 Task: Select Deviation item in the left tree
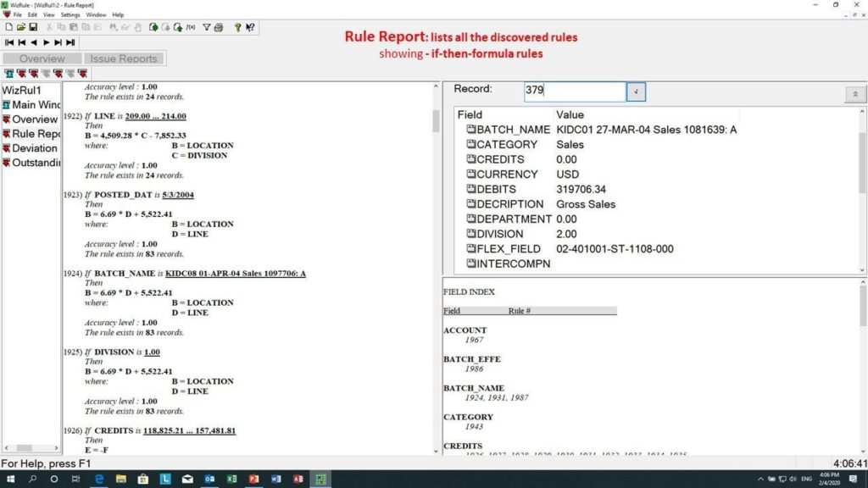[34, 148]
